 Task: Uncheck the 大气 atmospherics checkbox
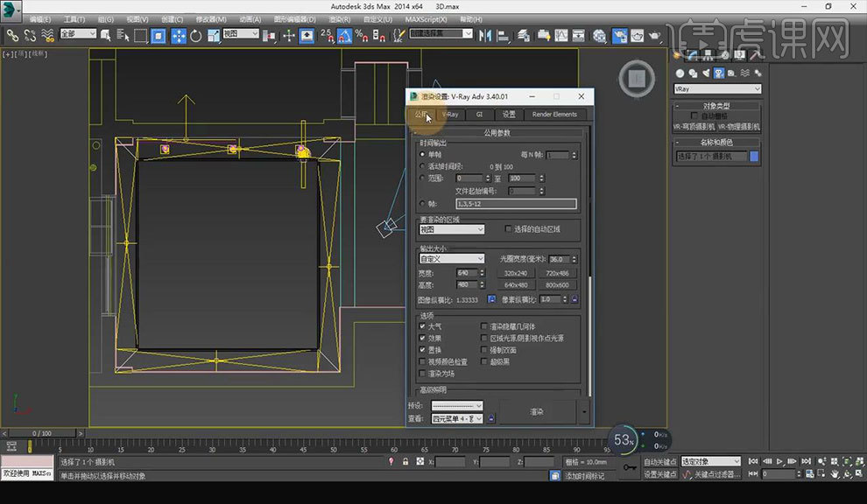[x=422, y=326]
